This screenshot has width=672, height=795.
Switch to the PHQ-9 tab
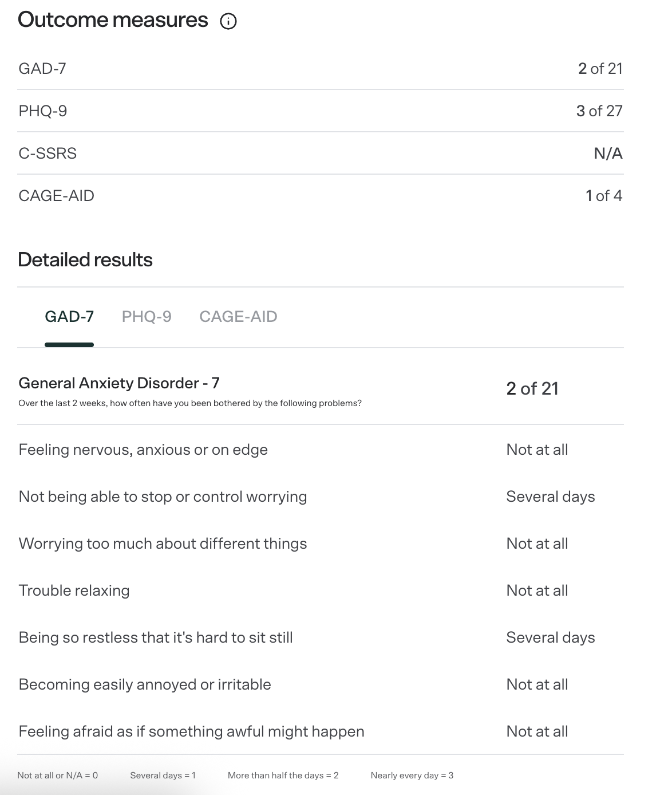point(147,317)
